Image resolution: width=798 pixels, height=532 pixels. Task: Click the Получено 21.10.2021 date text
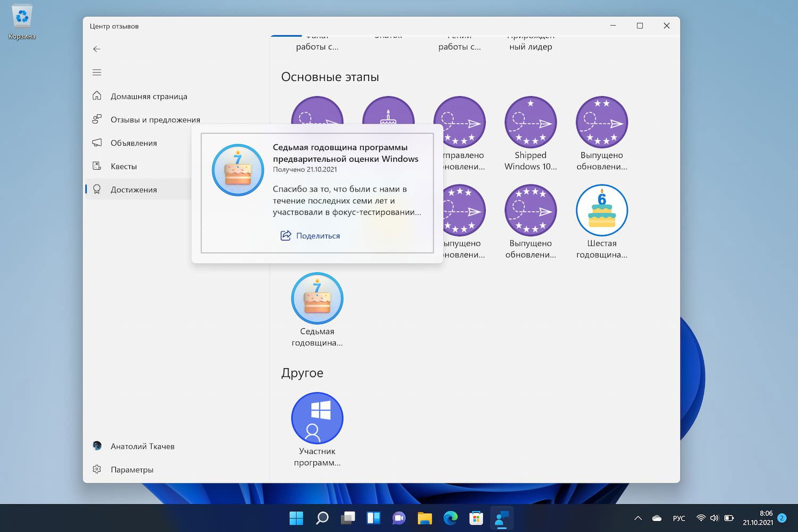click(305, 170)
